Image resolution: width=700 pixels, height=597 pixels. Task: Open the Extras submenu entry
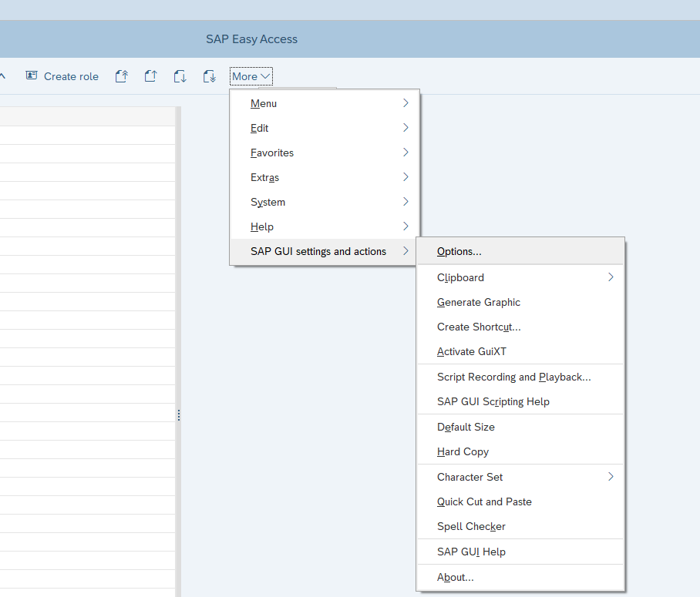[x=325, y=177]
